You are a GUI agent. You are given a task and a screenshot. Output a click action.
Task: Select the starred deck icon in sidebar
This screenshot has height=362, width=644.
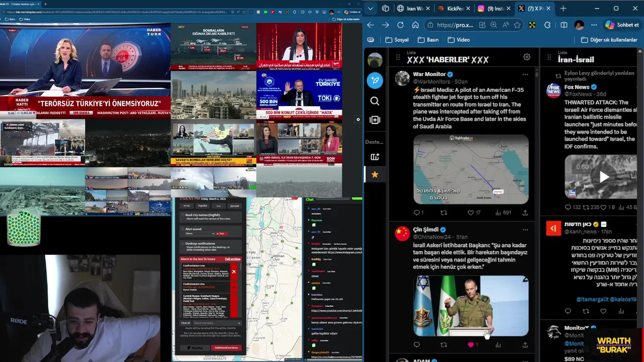point(375,174)
